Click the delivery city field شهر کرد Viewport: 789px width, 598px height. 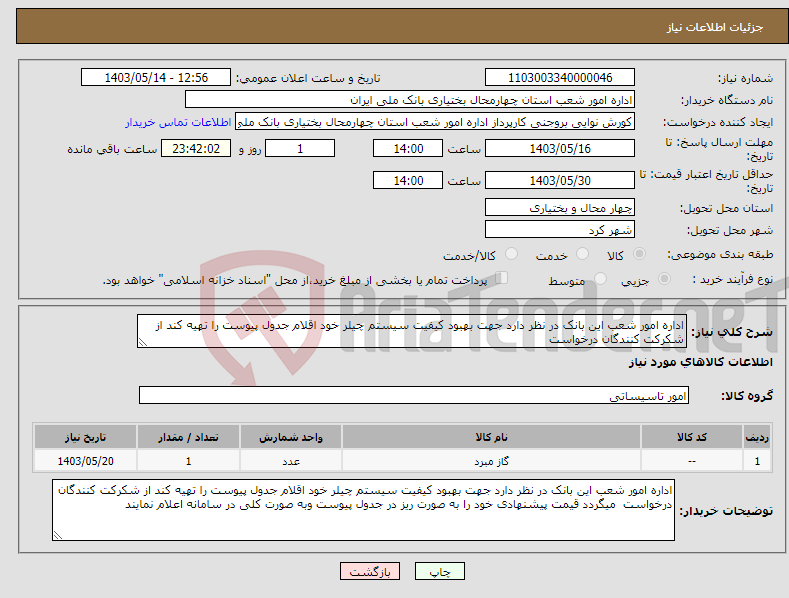560,230
